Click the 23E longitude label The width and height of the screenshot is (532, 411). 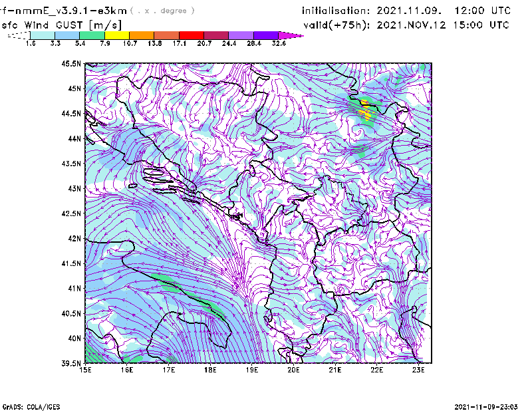[x=418, y=370]
